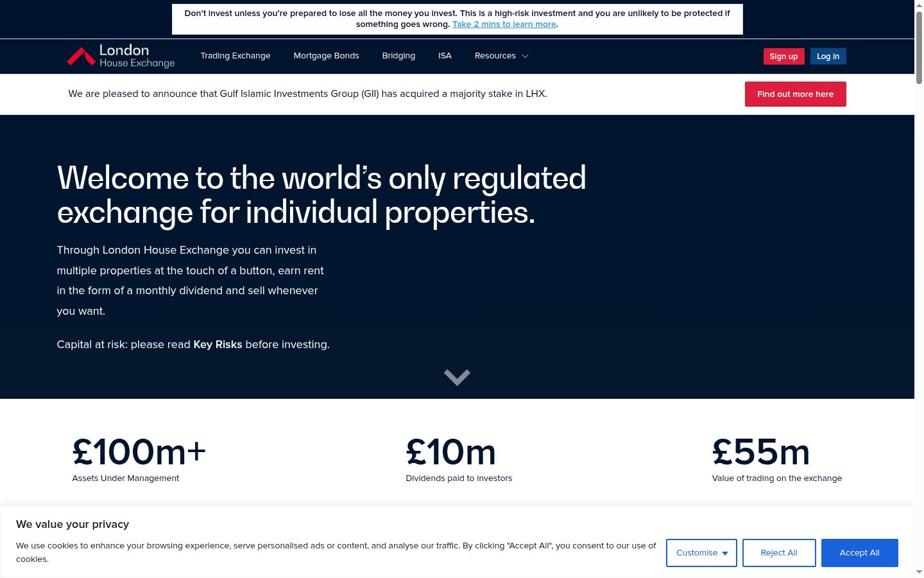Screen dimensions: 924x578
Task: Click the '£100m+' statistic
Action: [139, 451]
